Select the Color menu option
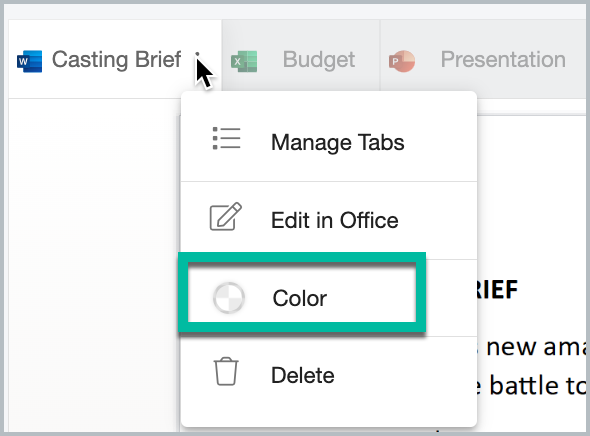Viewport: 590px width, 436px height. click(302, 297)
